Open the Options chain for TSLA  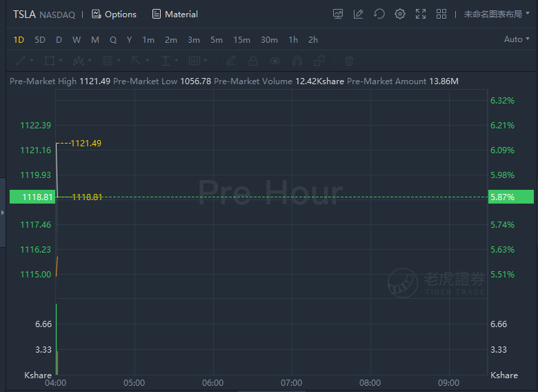tap(114, 14)
